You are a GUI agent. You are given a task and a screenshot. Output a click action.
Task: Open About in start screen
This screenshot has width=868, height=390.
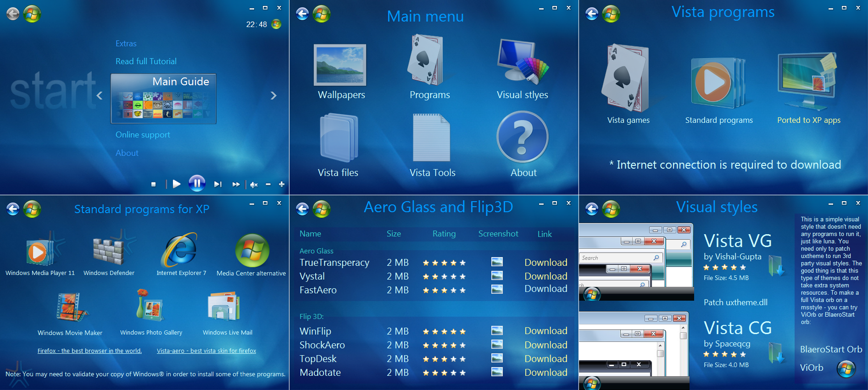pyautogui.click(x=127, y=153)
